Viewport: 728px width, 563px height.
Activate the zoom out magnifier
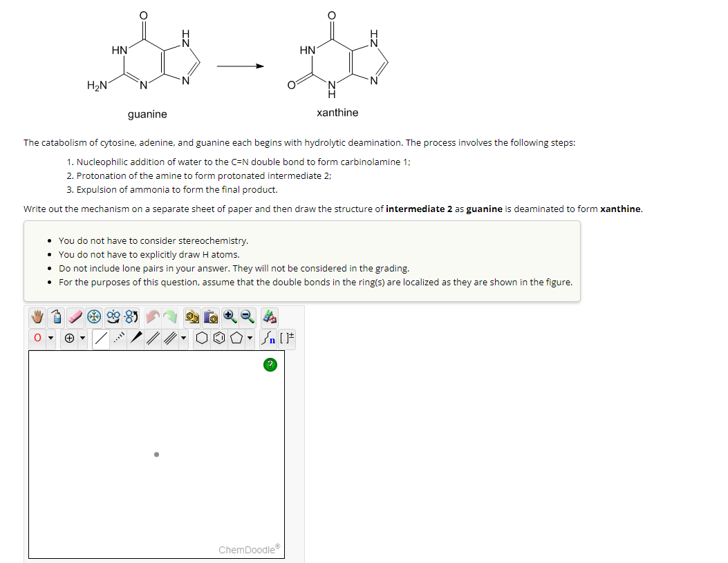pos(246,316)
